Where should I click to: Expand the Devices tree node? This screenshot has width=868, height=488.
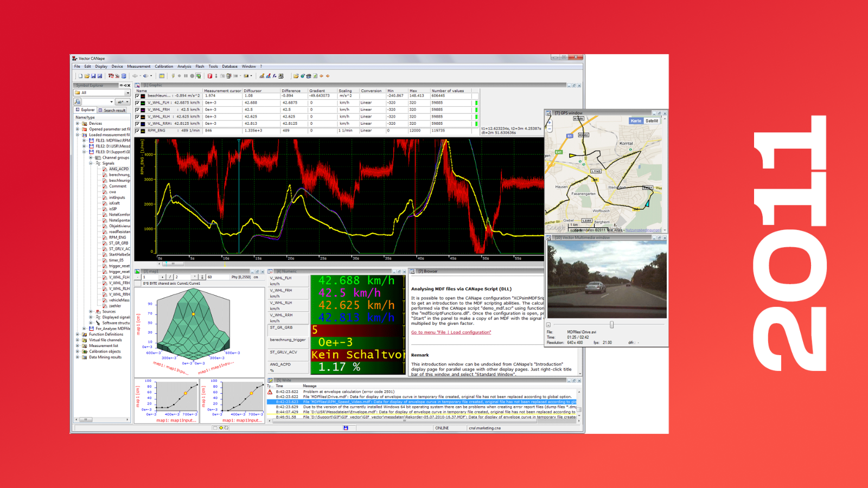[77, 124]
